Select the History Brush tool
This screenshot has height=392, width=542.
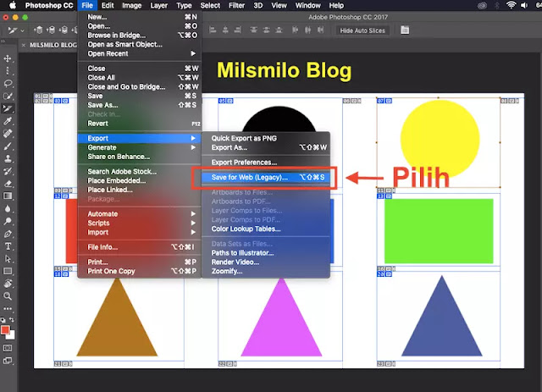tap(8, 171)
